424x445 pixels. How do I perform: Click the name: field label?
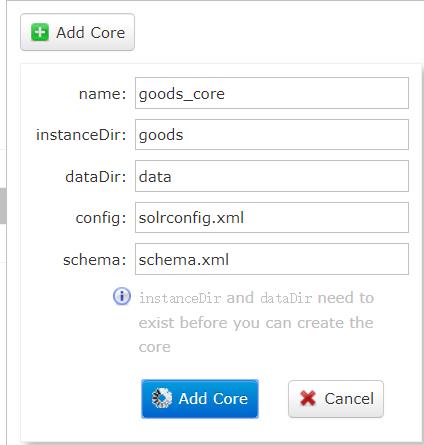coord(103,94)
